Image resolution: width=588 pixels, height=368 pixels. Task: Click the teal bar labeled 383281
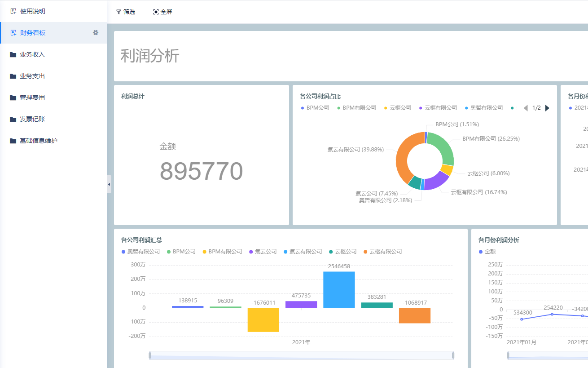click(x=377, y=305)
